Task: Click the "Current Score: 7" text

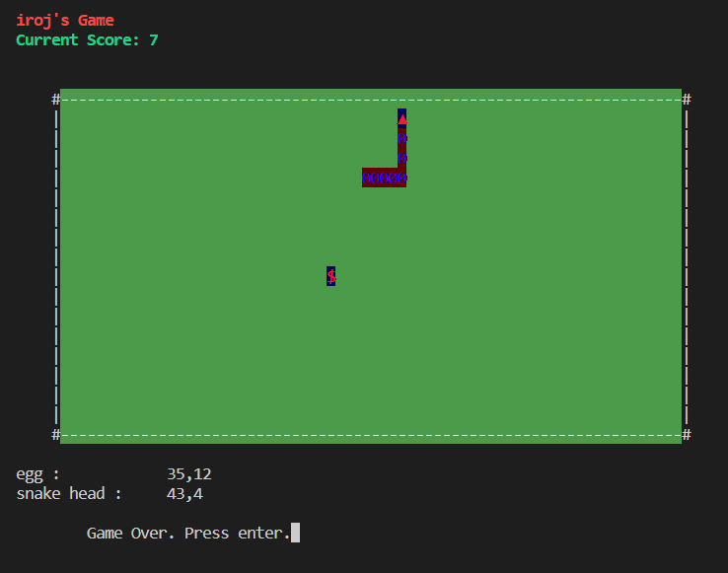Action: pyautogui.click(x=87, y=39)
